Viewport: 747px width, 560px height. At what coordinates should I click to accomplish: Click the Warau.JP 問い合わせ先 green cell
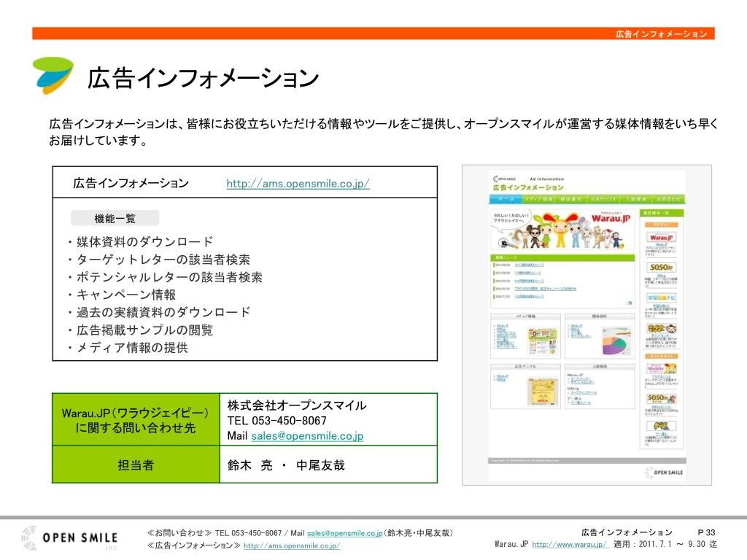136,420
